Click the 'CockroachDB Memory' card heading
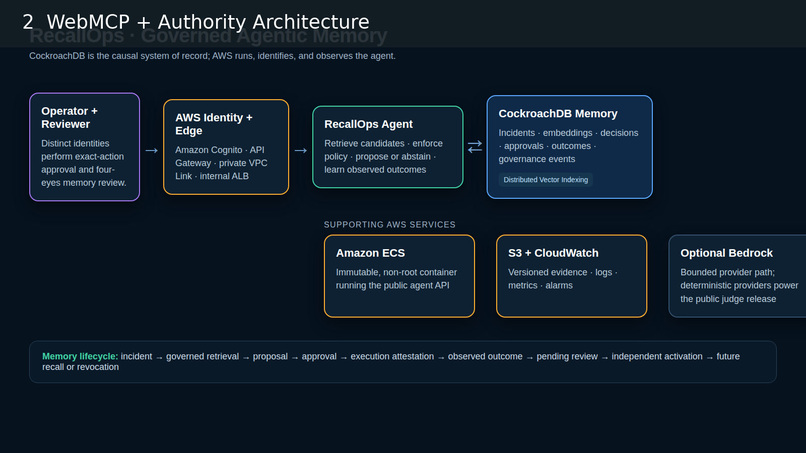The height and width of the screenshot is (453, 806). 558,114
